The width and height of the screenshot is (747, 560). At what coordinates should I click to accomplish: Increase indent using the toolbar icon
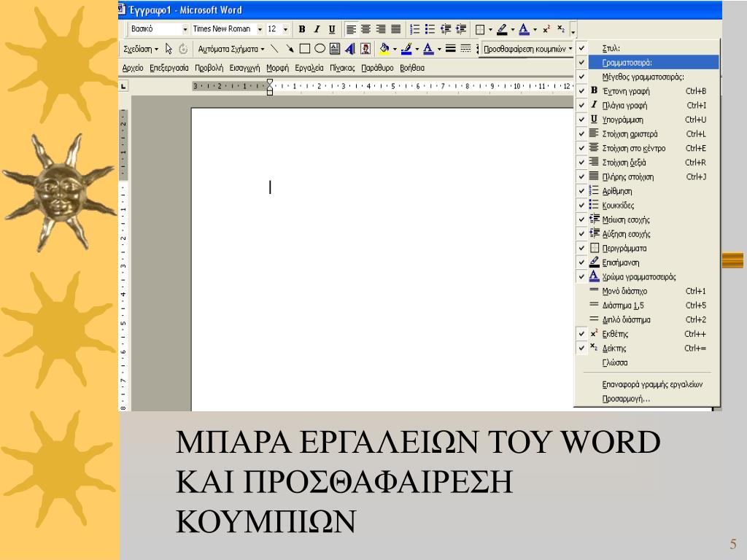(461, 29)
